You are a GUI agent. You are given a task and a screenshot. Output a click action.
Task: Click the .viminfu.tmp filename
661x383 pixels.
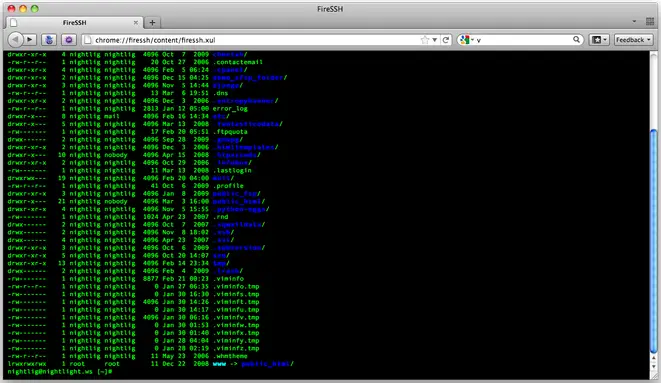pyautogui.click(x=236, y=309)
